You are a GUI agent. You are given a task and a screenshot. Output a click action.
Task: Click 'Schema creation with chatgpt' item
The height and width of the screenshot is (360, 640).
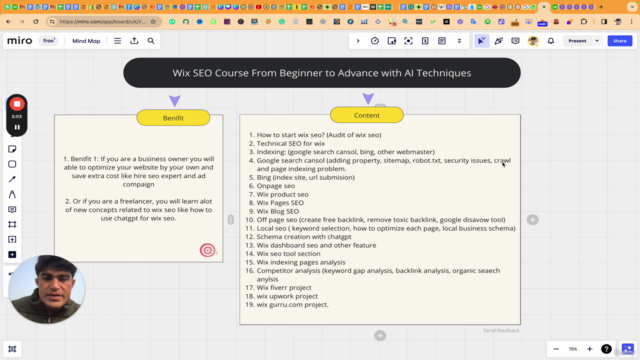[304, 237]
